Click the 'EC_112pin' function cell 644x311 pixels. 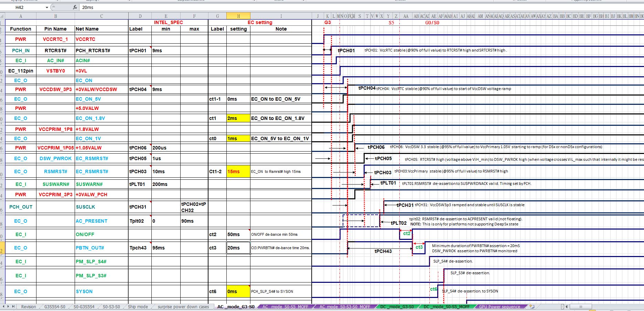click(21, 71)
